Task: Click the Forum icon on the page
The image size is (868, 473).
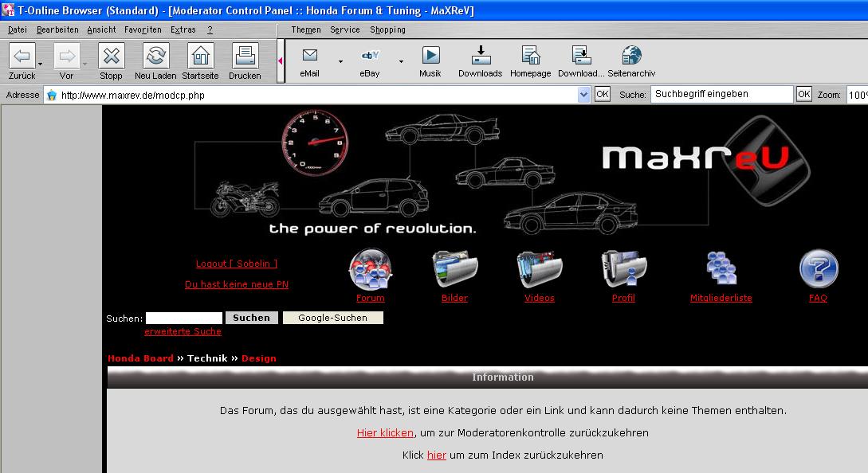Action: coord(370,270)
